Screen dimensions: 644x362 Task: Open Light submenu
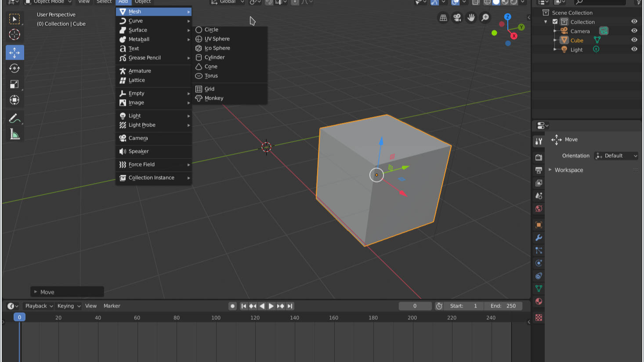[x=154, y=116]
